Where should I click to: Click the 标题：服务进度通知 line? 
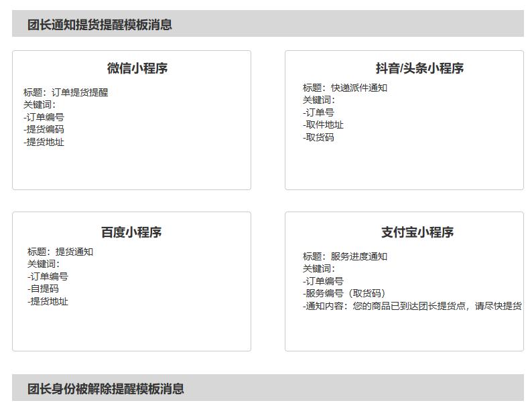[345, 256]
